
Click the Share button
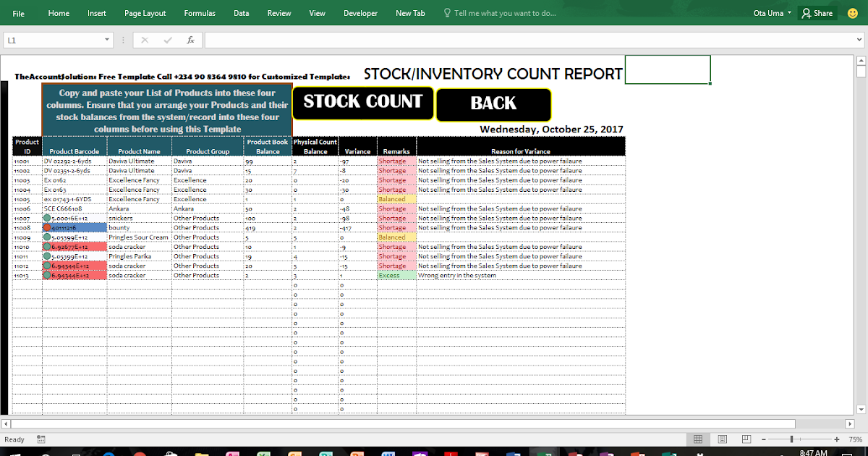tap(817, 12)
